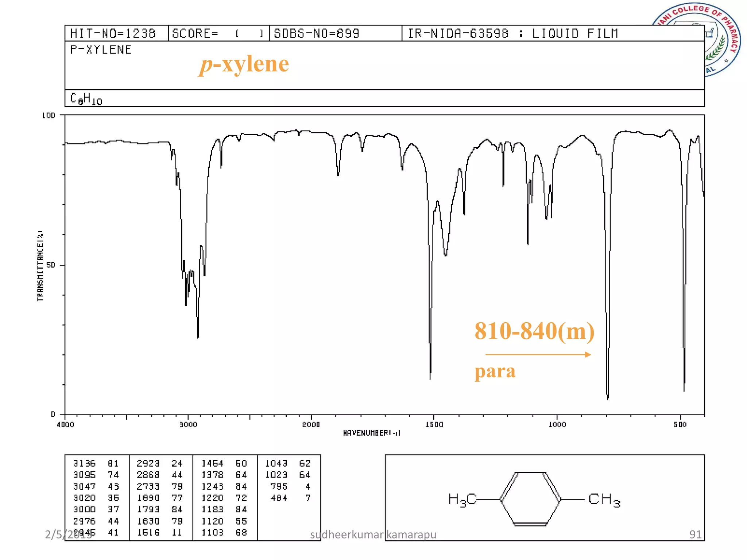Image resolution: width=747 pixels, height=560 pixels.
Task: Select peak table entry 795
Action: point(291,487)
